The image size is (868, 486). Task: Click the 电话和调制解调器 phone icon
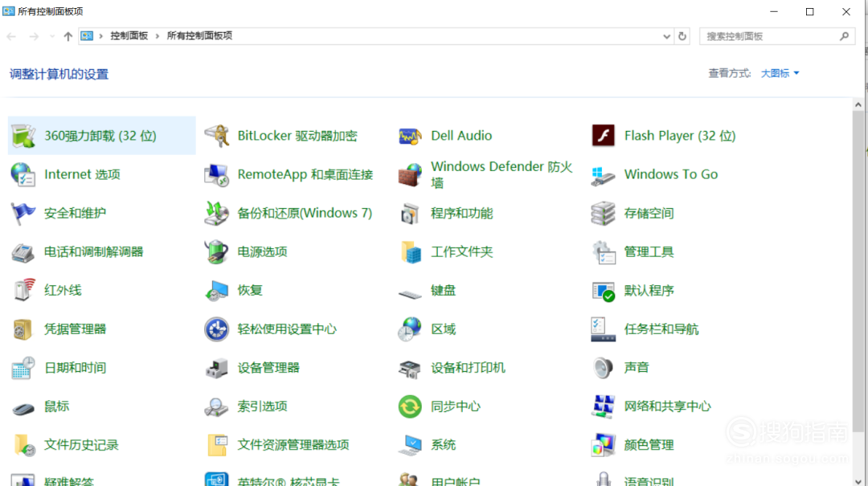[x=23, y=252]
